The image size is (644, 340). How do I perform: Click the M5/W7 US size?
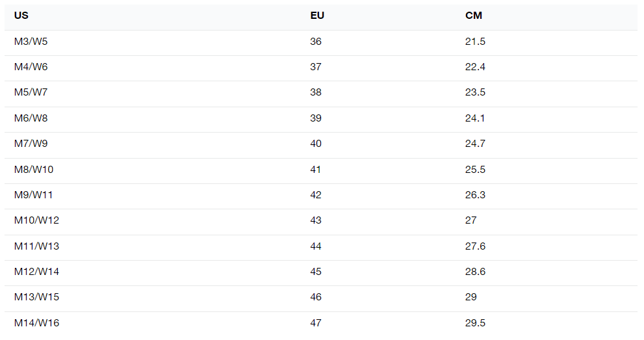31,92
